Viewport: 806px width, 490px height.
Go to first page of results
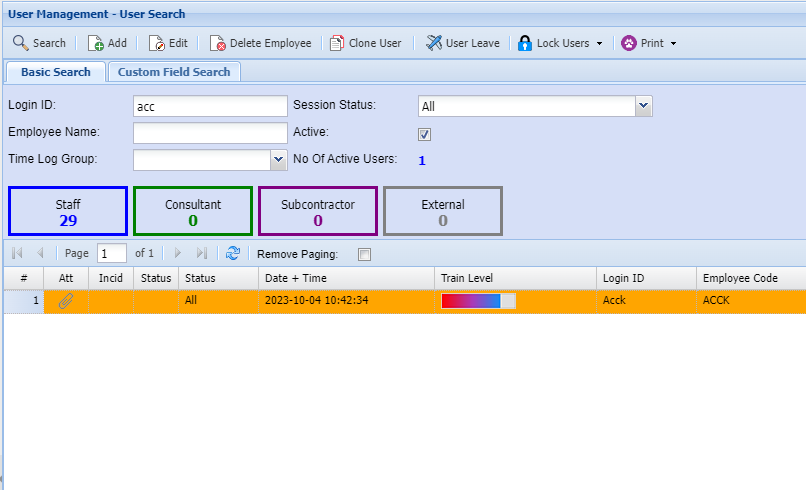pos(17,253)
